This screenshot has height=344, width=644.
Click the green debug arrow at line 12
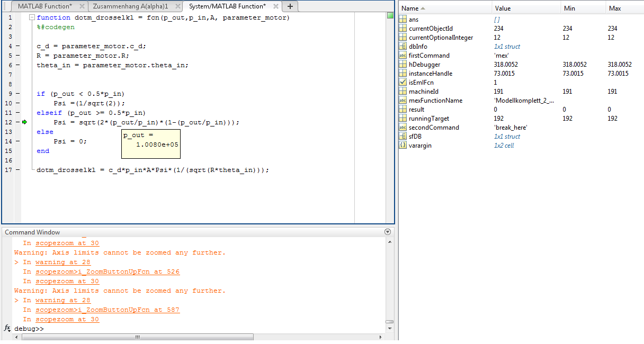[24, 122]
